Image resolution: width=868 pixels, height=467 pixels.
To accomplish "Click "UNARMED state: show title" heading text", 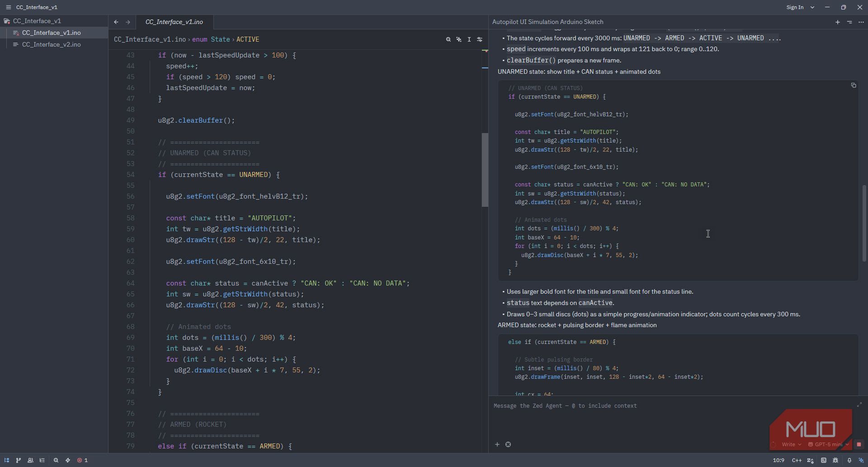I will [579, 71].
